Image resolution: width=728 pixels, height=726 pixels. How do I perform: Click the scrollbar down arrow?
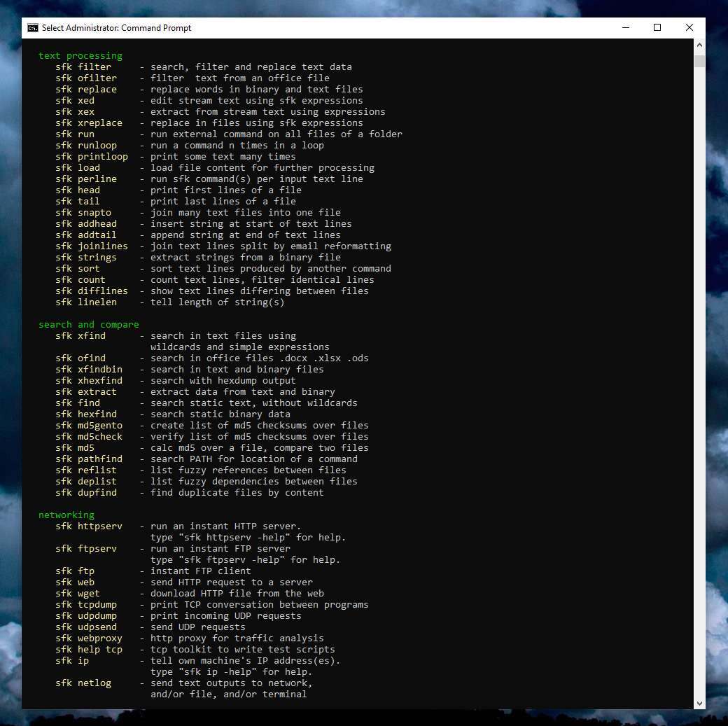pos(699,703)
